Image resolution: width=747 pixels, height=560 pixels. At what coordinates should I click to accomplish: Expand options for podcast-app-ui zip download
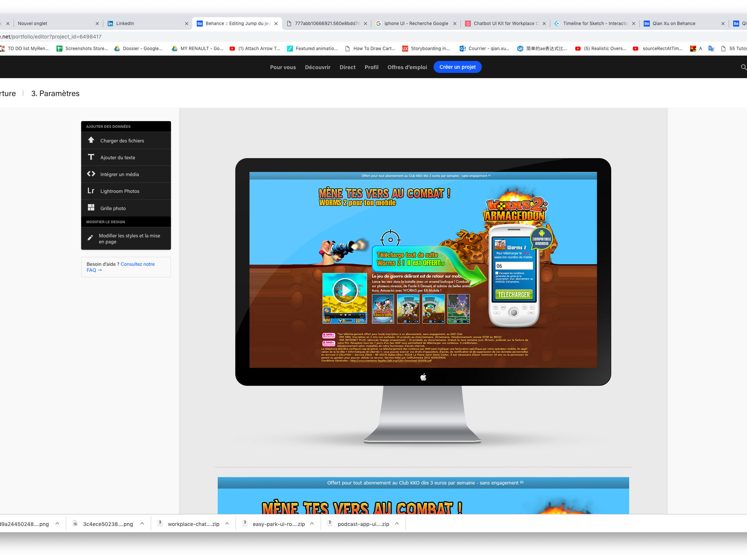397,524
